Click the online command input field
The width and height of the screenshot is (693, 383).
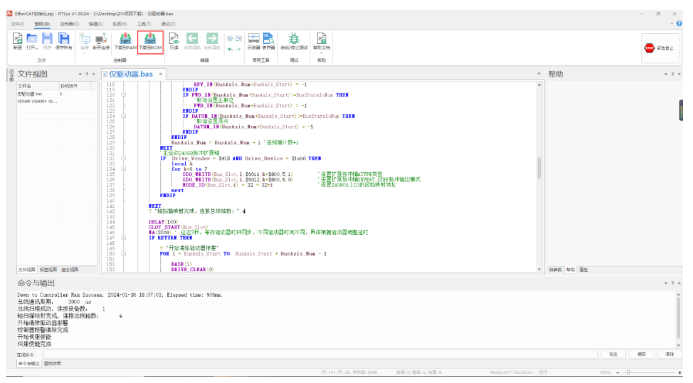click(320, 354)
